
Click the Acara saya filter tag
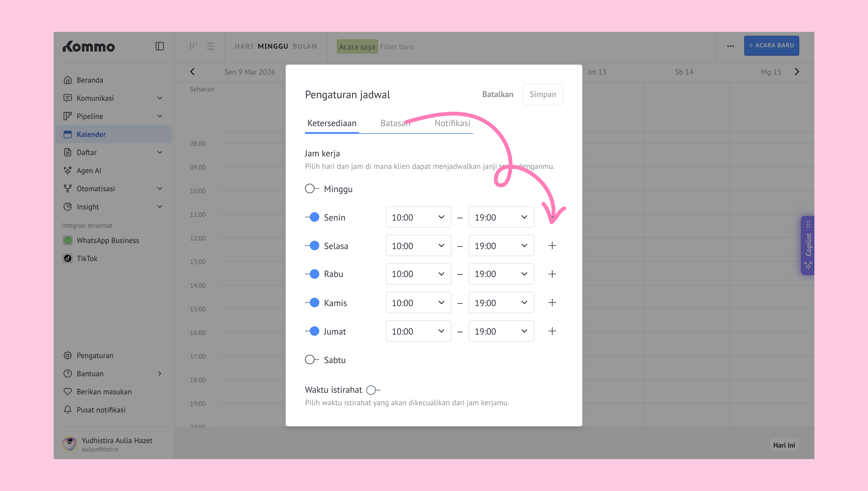[357, 47]
